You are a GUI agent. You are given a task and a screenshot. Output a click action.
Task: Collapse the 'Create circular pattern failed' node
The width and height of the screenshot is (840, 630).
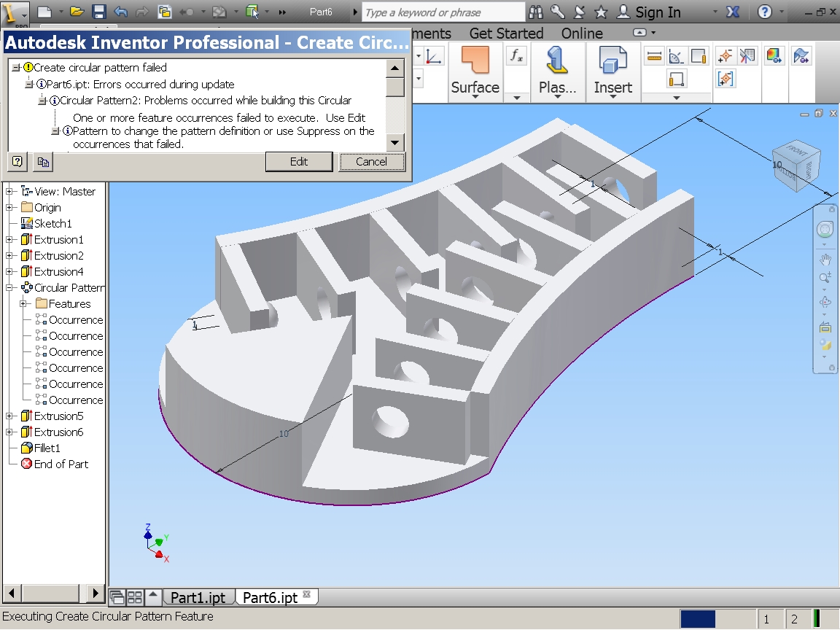pyautogui.click(x=16, y=68)
